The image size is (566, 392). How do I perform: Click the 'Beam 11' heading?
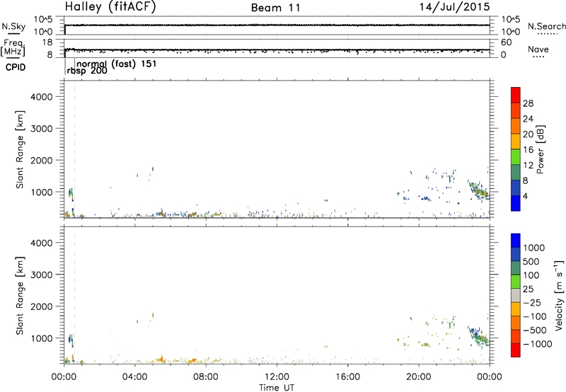[x=276, y=8]
